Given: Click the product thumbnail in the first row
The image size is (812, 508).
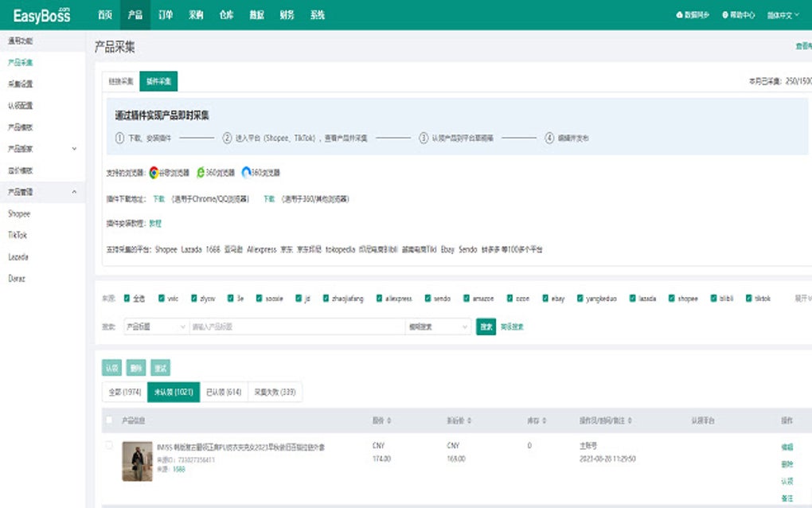Looking at the screenshot, I should 136,459.
